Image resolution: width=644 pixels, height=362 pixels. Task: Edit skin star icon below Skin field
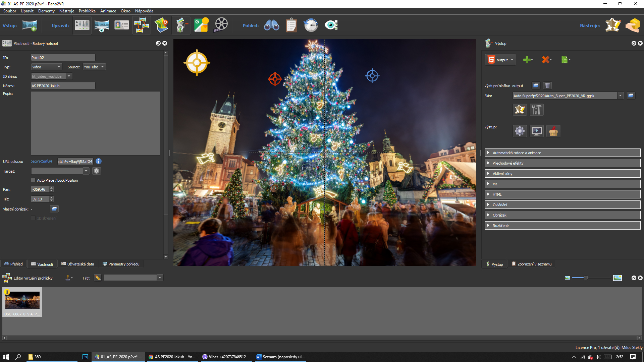[x=520, y=110]
